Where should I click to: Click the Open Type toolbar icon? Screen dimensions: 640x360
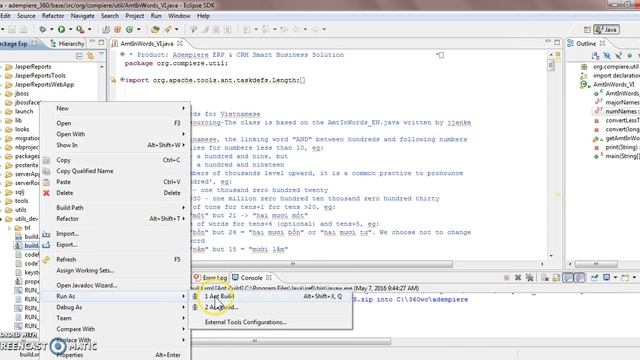click(x=155, y=29)
